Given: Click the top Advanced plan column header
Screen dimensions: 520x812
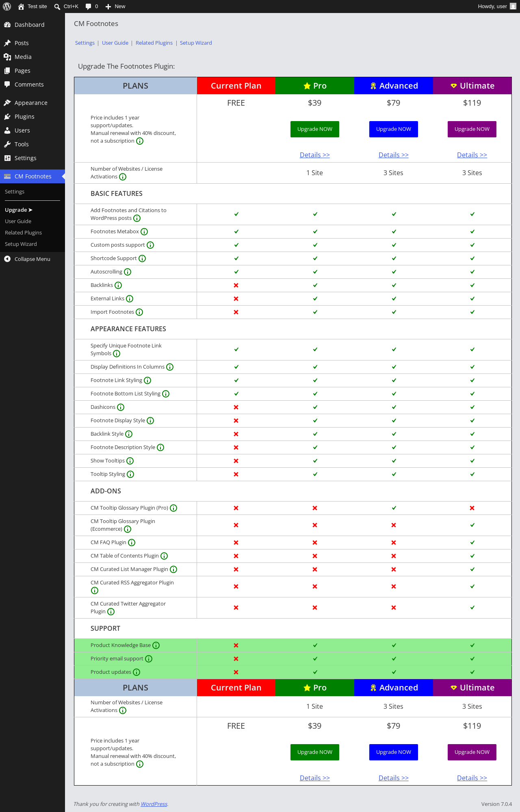Looking at the screenshot, I should [x=394, y=86].
